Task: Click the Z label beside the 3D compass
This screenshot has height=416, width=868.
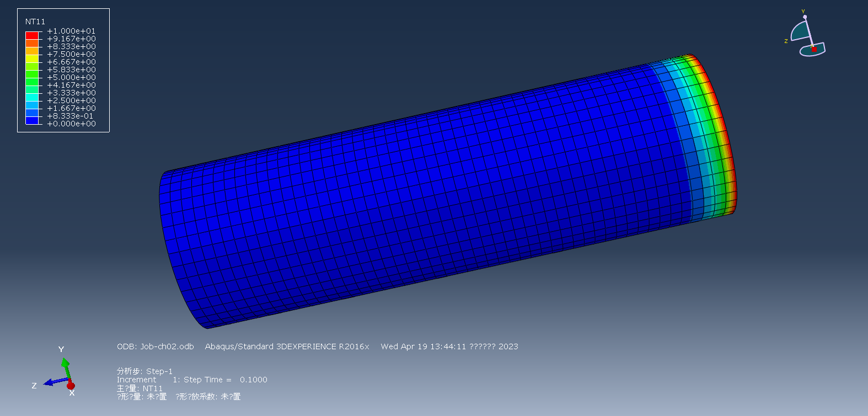Action: tap(786, 41)
